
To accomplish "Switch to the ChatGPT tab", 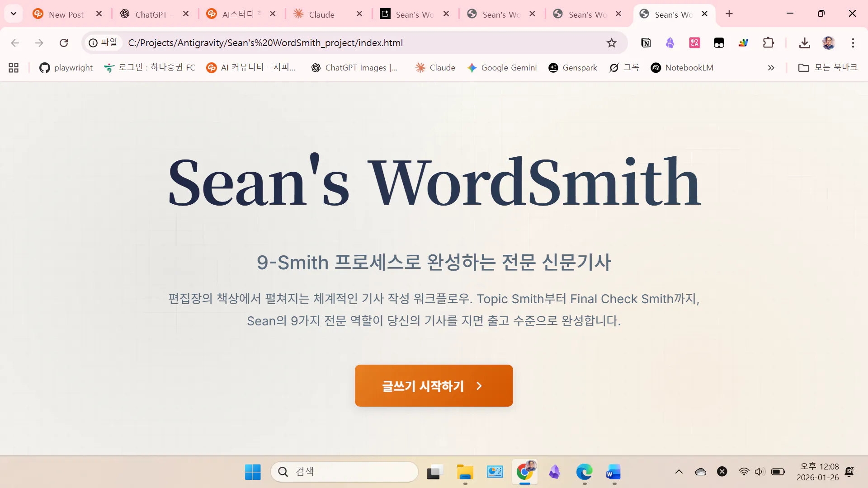I will point(151,14).
